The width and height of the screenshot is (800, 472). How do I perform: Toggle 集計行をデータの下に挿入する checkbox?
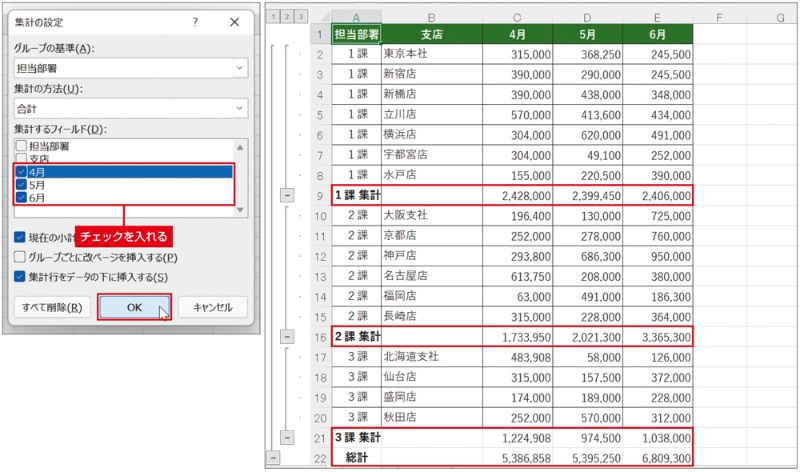pyautogui.click(x=21, y=276)
